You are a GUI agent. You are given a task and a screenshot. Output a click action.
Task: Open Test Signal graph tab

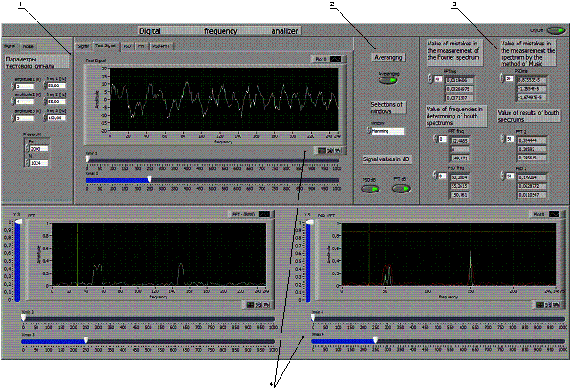click(105, 45)
